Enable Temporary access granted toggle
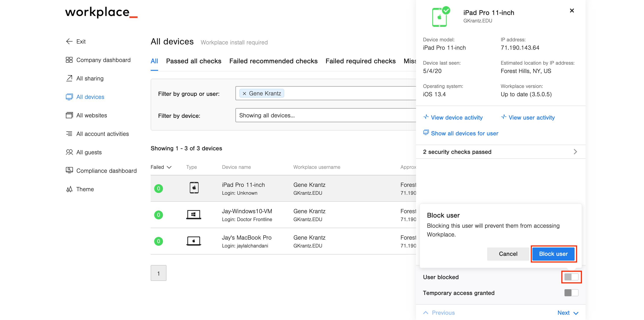The width and height of the screenshot is (644, 320). click(x=572, y=293)
